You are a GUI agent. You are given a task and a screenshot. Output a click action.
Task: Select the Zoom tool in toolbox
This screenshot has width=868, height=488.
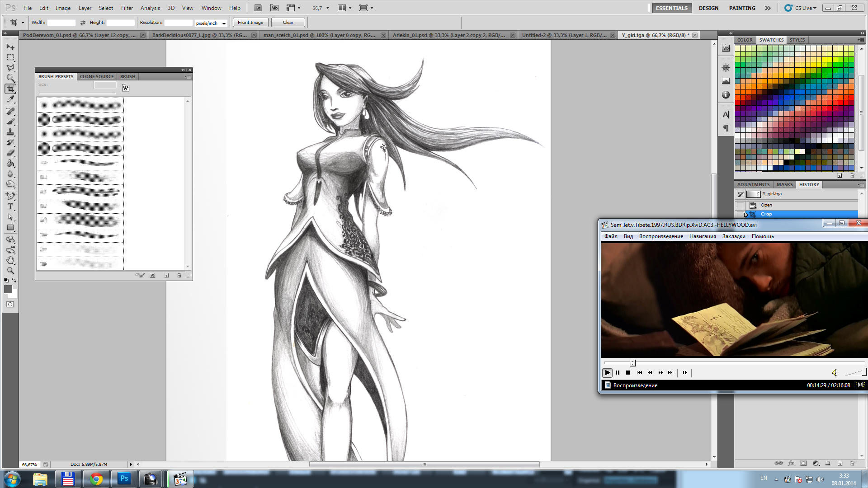(10, 271)
